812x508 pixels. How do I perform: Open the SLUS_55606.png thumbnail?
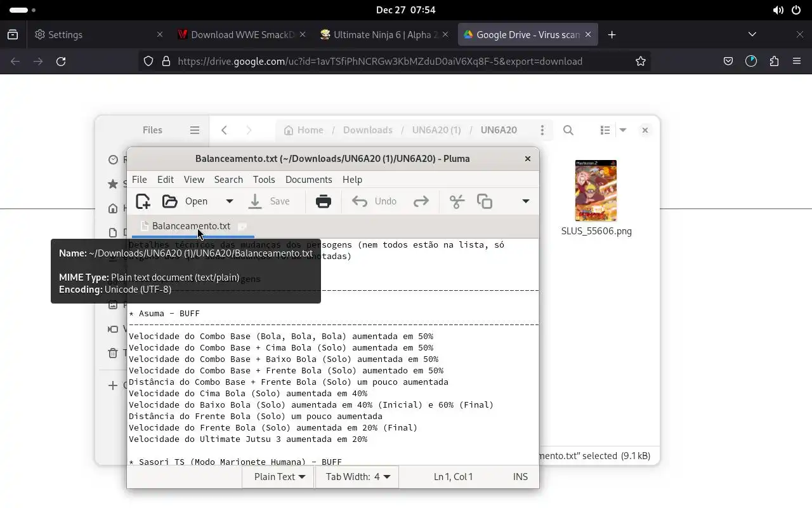point(596,190)
